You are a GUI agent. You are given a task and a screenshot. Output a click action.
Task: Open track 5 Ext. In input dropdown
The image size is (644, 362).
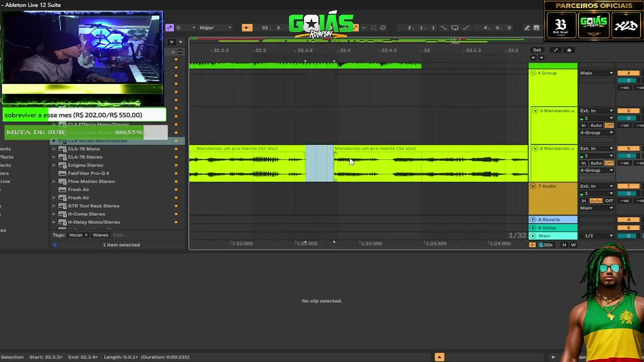(597, 111)
